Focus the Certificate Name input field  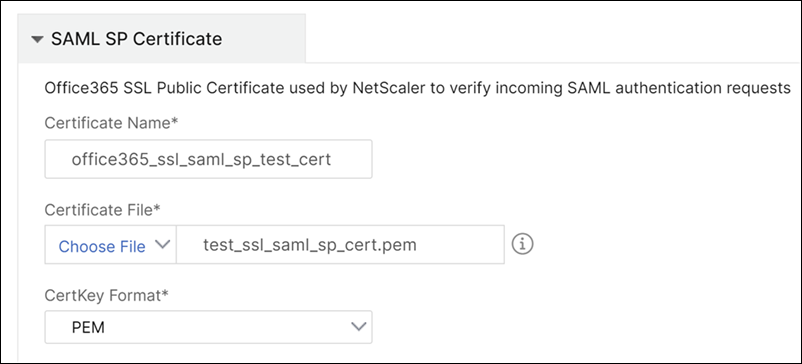coord(209,159)
